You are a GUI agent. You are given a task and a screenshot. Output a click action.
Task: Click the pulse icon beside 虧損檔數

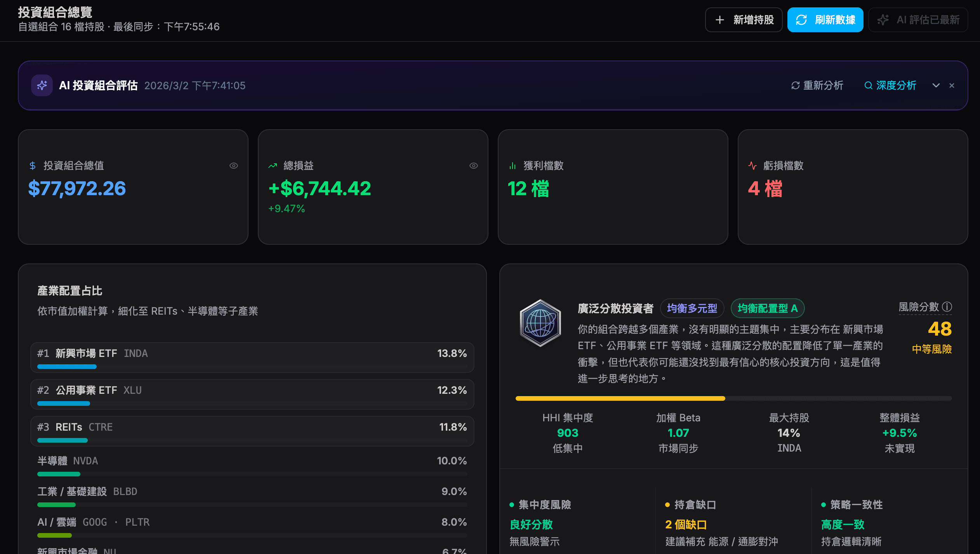(752, 165)
